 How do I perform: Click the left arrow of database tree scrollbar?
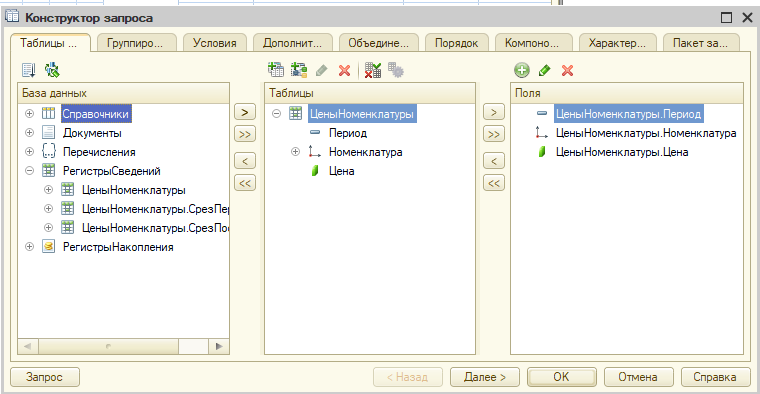[28, 346]
